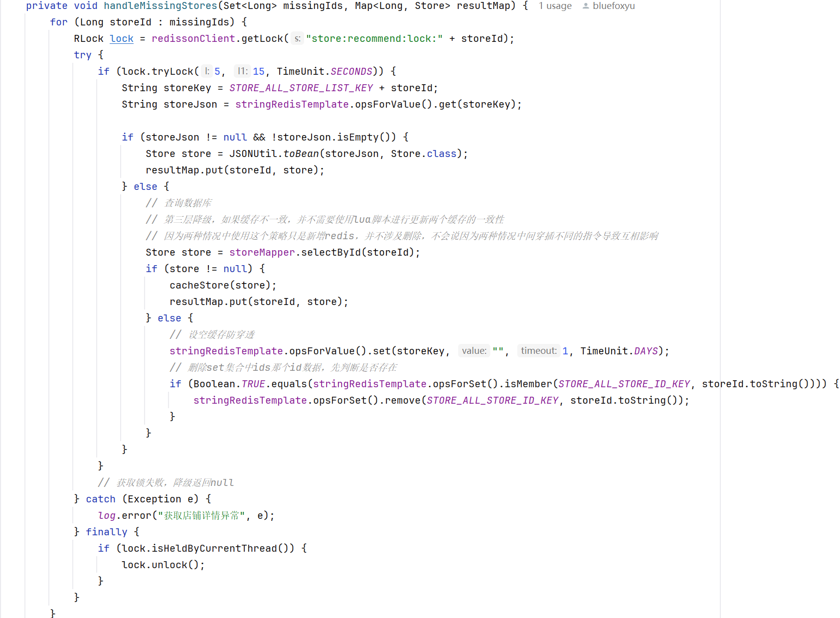Image resolution: width=840 pixels, height=618 pixels.
Task: Click the comment '// 设空缓存防穿透'
Action: [x=212, y=334]
